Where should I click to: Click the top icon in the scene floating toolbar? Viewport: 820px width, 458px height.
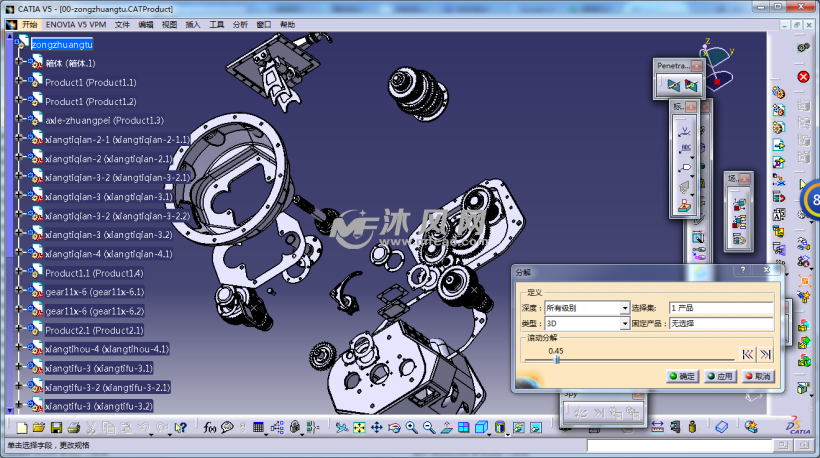(x=739, y=203)
